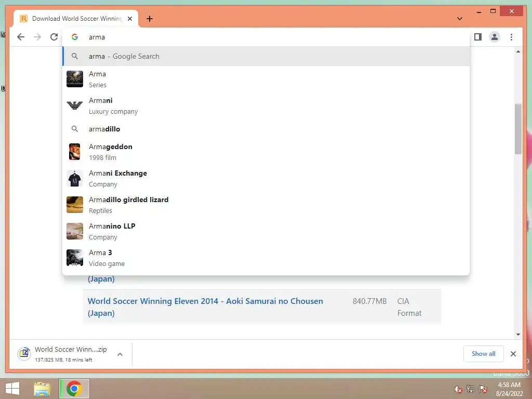532x399 pixels.
Task: Open the Chrome profile avatar
Action: coord(495,37)
